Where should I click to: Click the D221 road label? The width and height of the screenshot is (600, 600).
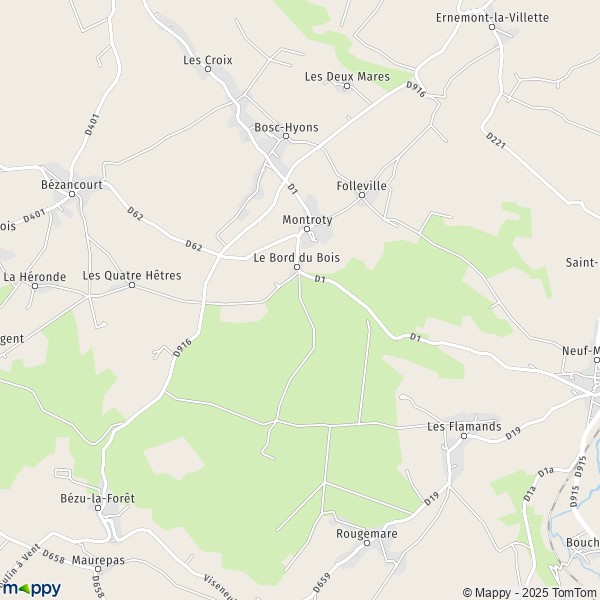click(x=496, y=140)
